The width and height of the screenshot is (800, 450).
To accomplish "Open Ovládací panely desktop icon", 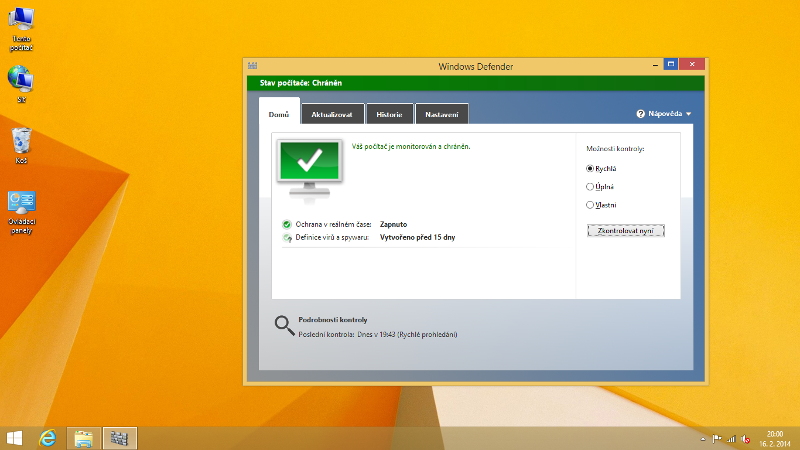I will click(21, 203).
